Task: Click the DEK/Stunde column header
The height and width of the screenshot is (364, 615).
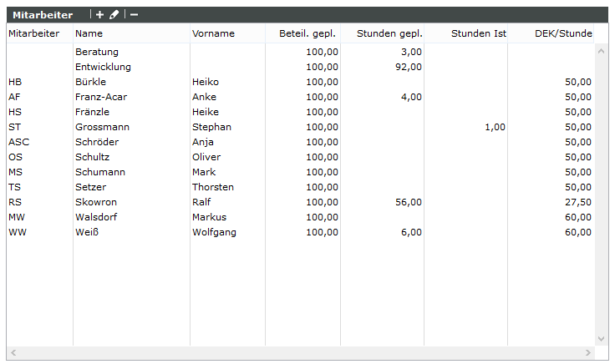Action: click(563, 33)
